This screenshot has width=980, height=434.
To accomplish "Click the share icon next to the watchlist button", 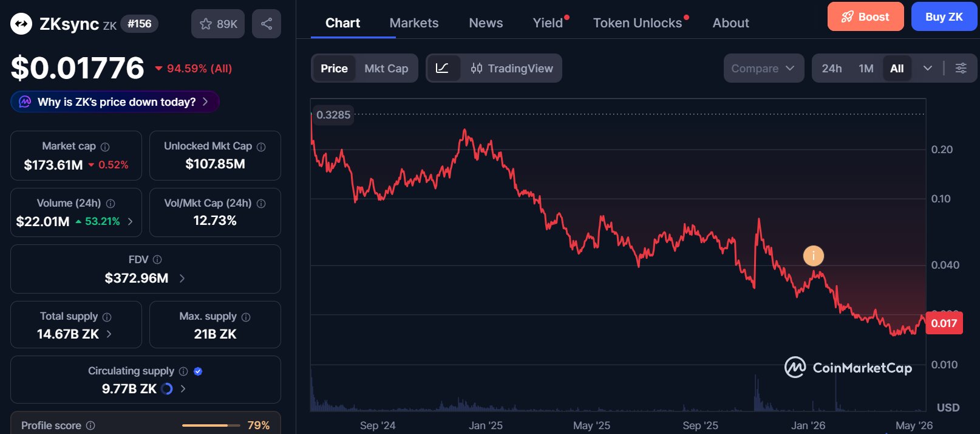I will coord(267,24).
